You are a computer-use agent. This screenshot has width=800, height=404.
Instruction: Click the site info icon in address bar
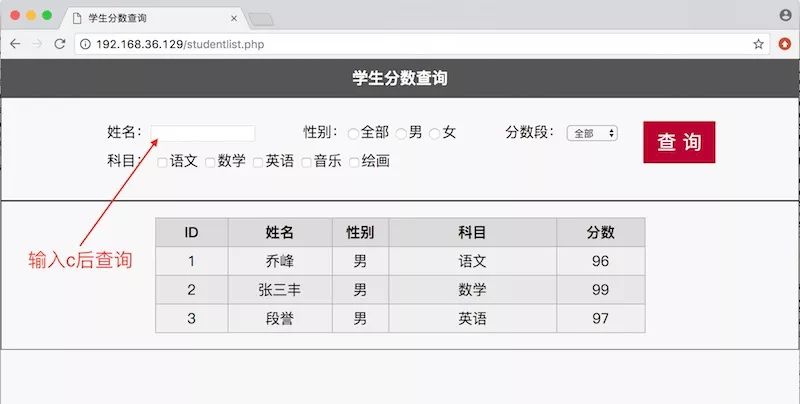85,44
